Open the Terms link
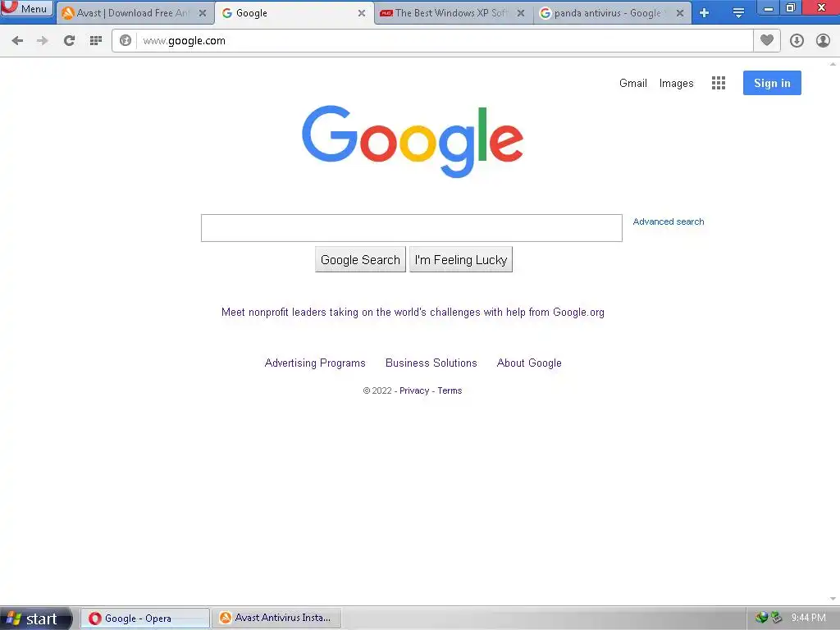Image resolution: width=840 pixels, height=630 pixels. pos(450,391)
